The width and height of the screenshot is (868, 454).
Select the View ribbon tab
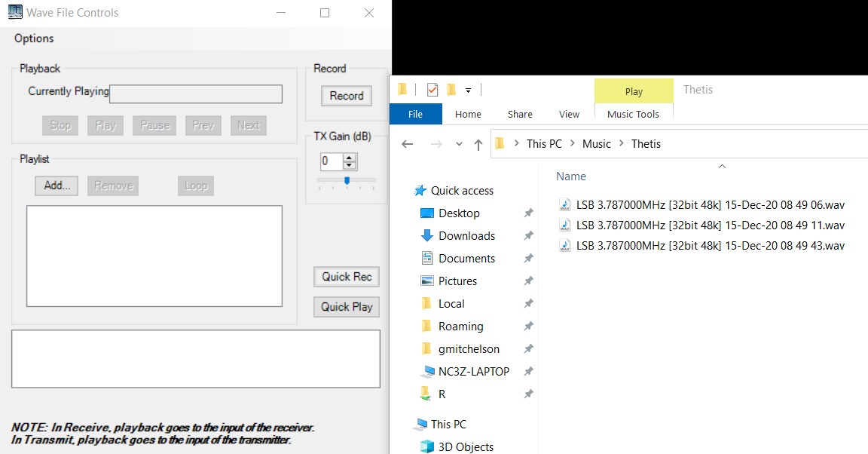(x=569, y=114)
